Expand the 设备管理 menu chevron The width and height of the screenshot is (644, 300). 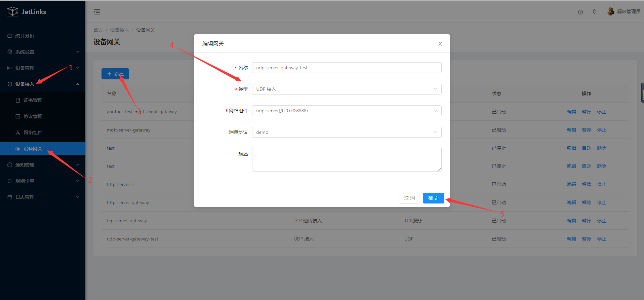[x=78, y=68]
